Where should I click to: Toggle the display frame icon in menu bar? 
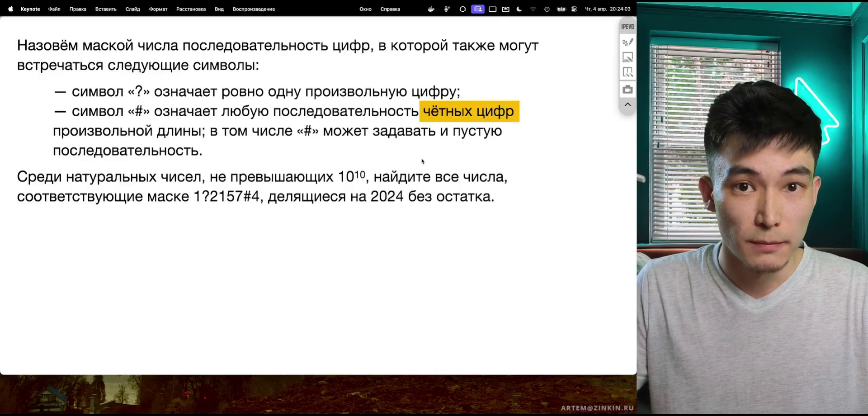(493, 9)
